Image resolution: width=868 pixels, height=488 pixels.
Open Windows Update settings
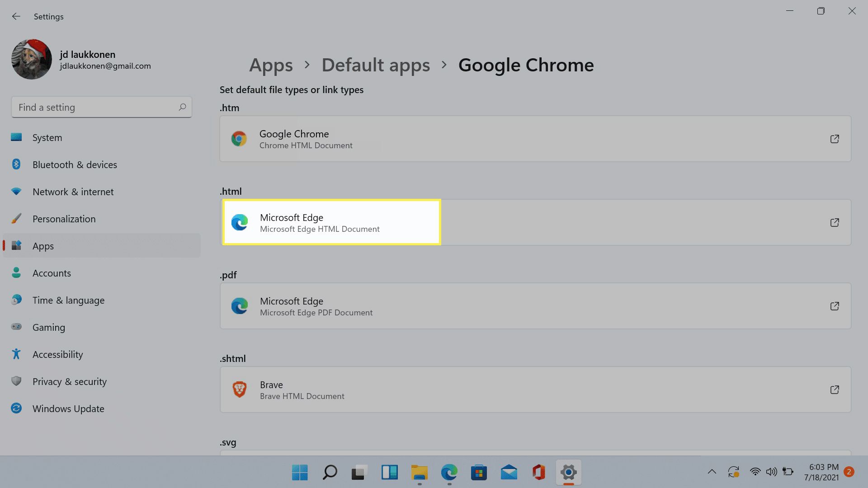click(102, 408)
